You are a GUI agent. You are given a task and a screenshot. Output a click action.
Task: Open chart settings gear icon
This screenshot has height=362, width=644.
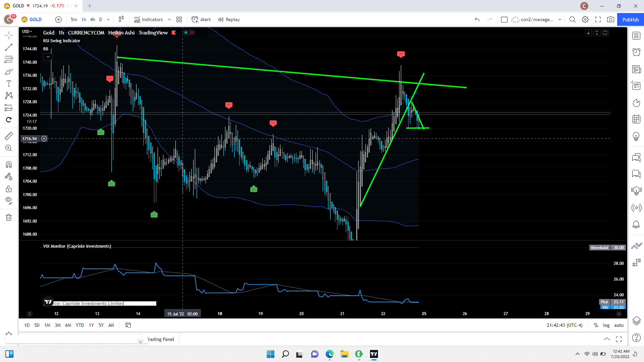click(x=585, y=19)
